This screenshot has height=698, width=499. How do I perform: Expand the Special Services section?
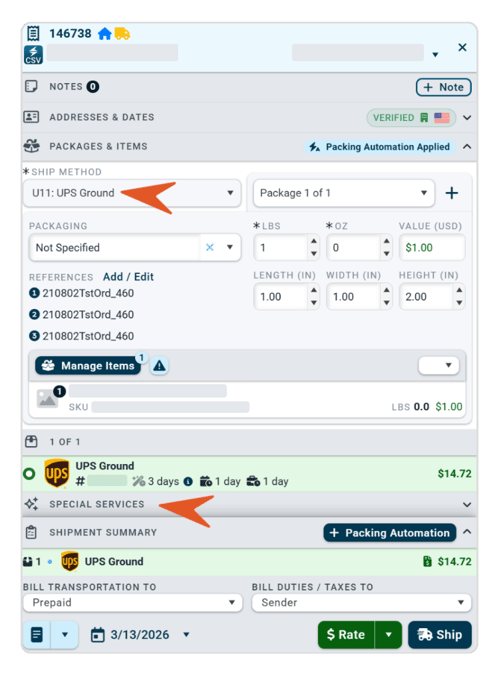(x=467, y=504)
